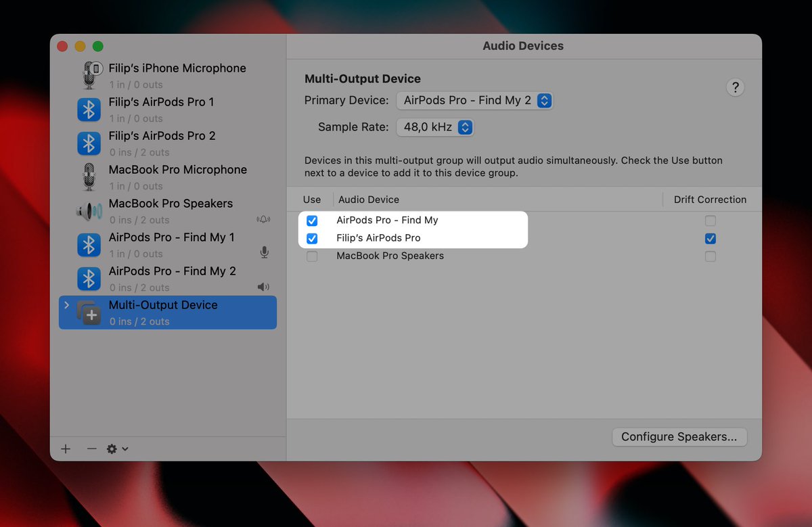Click the MacBook Pro Speakers icon

pyautogui.click(x=89, y=211)
